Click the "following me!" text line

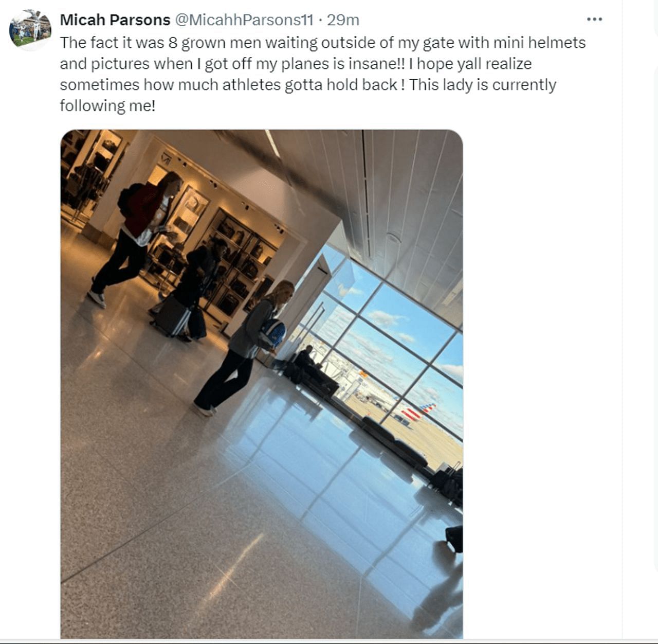(107, 105)
